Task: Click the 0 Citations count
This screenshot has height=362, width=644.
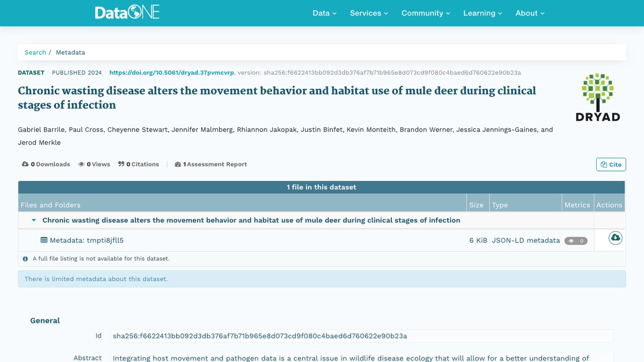Action: click(x=138, y=164)
